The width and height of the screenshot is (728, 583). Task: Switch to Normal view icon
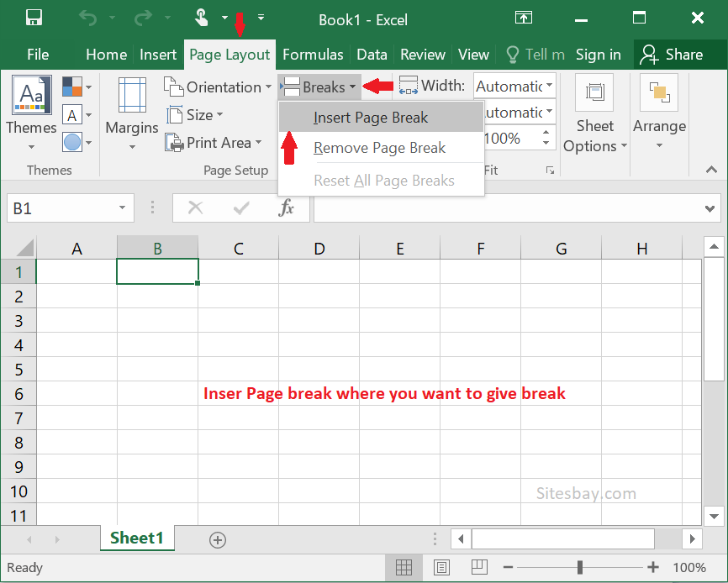404,567
